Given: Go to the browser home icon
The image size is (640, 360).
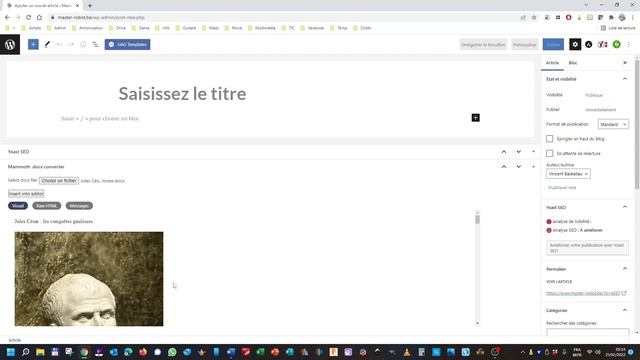Looking at the screenshot, I should point(39,18).
